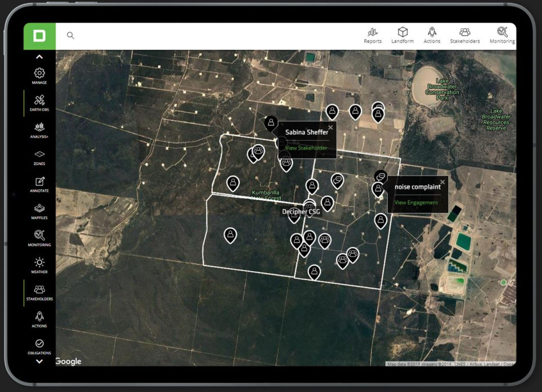Click the lone person marker in lower-left zone

coord(230,236)
